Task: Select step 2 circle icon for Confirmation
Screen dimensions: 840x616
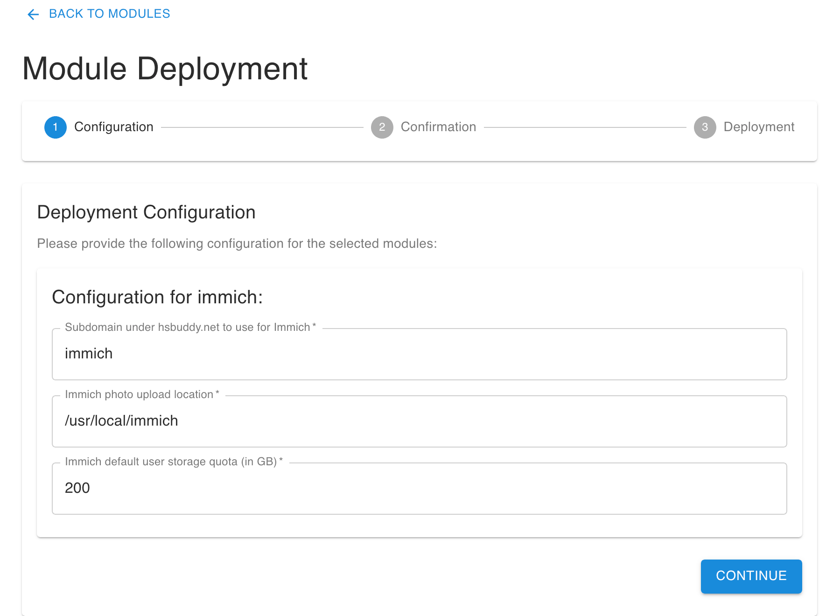Action: coord(382,127)
